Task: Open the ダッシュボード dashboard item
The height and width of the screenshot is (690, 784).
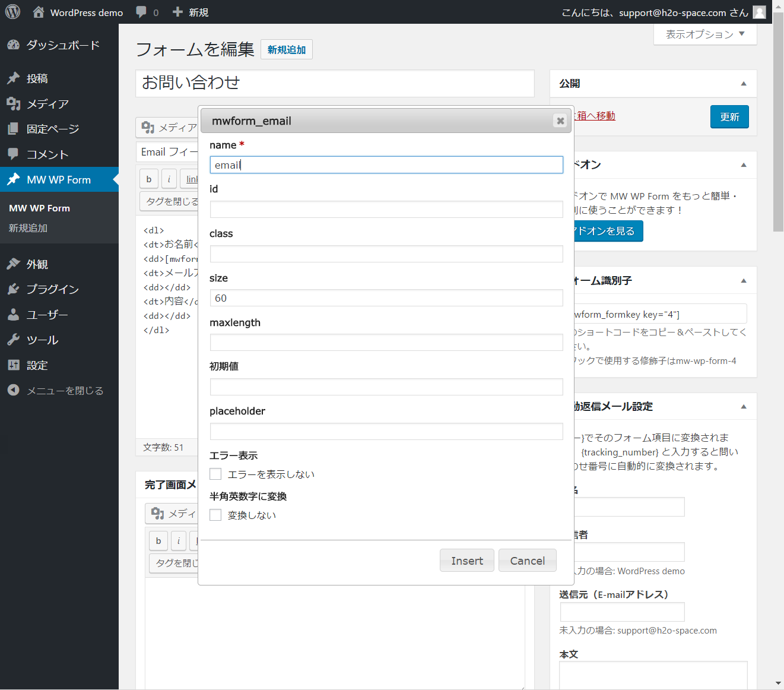Action: [62, 45]
